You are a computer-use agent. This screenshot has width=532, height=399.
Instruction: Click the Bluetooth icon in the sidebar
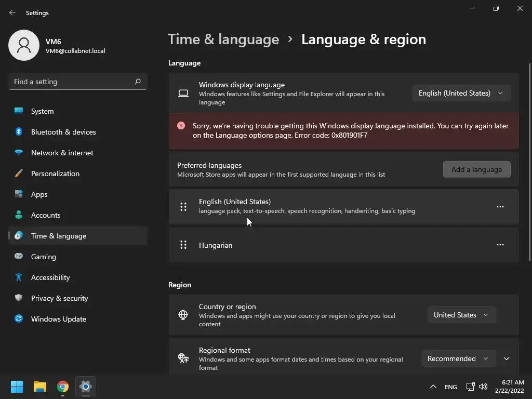point(19,131)
